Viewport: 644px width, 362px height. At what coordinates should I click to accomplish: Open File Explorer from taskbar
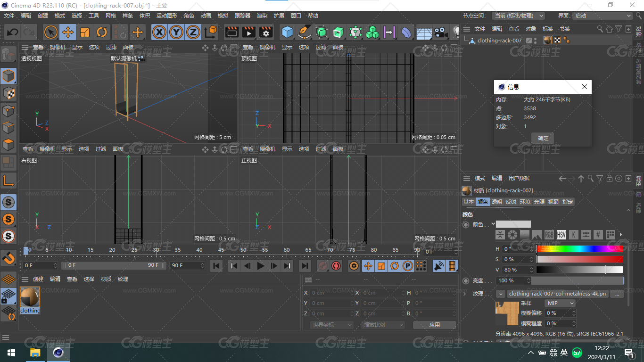pyautogui.click(x=35, y=353)
